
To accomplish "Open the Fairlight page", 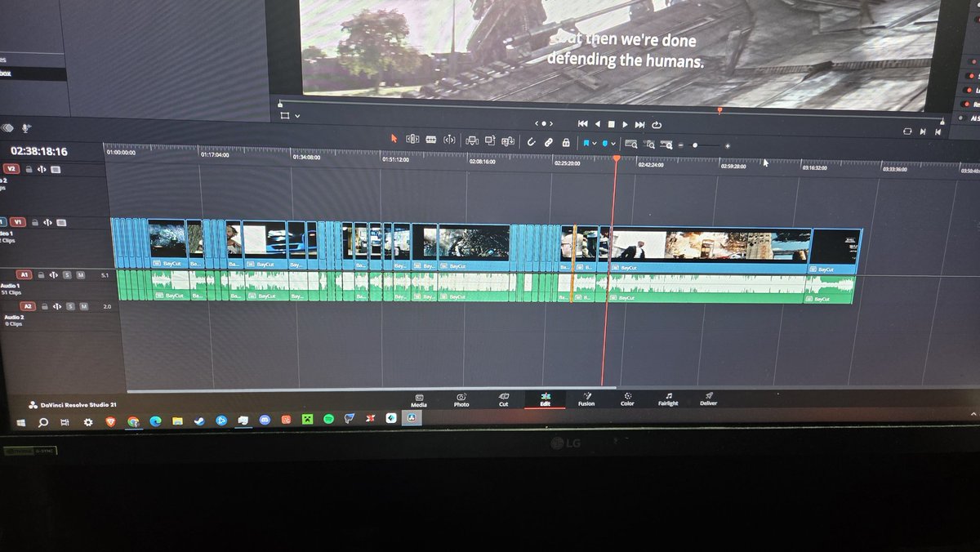I will pos(668,398).
